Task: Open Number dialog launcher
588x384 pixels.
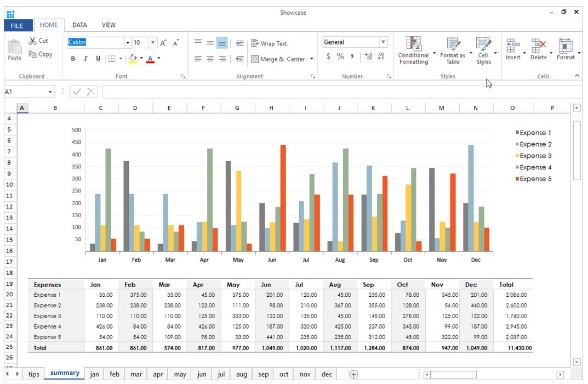Action: [389, 77]
